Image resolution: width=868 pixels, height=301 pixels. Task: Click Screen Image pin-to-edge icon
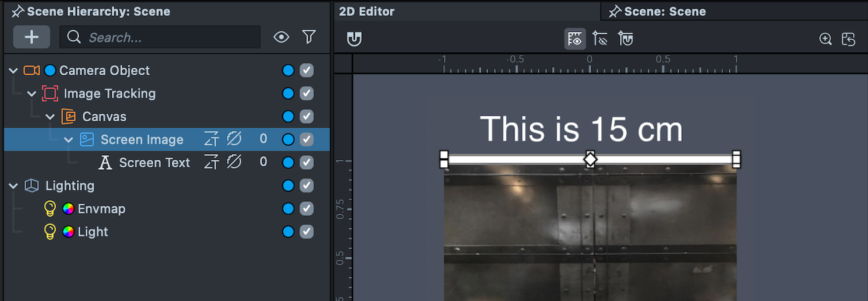point(211,139)
